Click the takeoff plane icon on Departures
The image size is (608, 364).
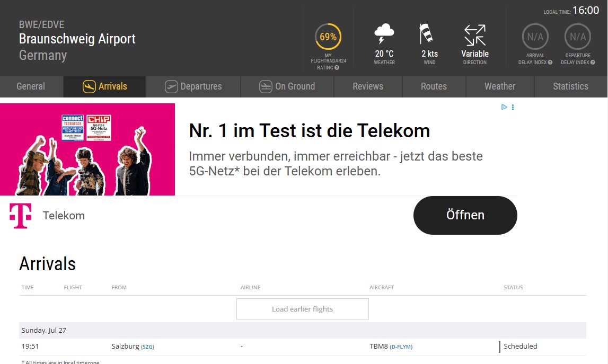tap(171, 86)
